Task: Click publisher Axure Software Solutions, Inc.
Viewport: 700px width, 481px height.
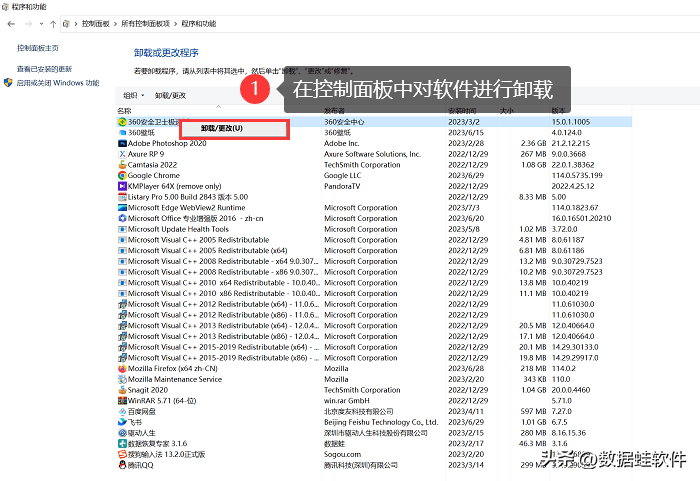Action: click(372, 154)
